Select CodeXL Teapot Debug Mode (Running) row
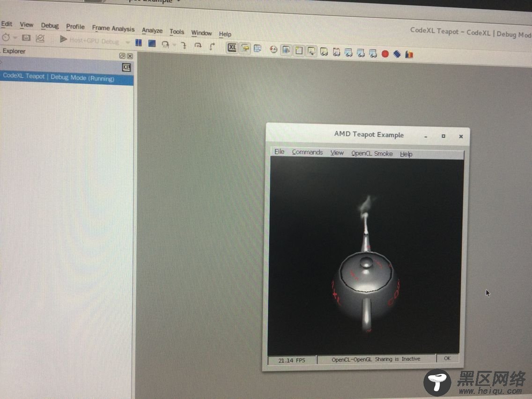532x399 pixels. (x=66, y=78)
